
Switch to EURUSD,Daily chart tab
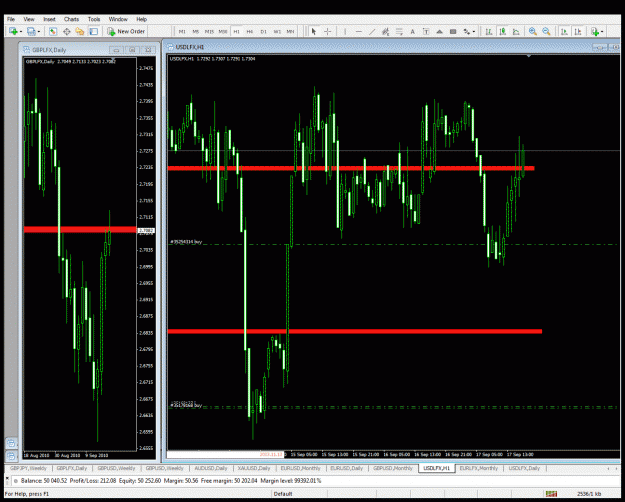pos(347,468)
